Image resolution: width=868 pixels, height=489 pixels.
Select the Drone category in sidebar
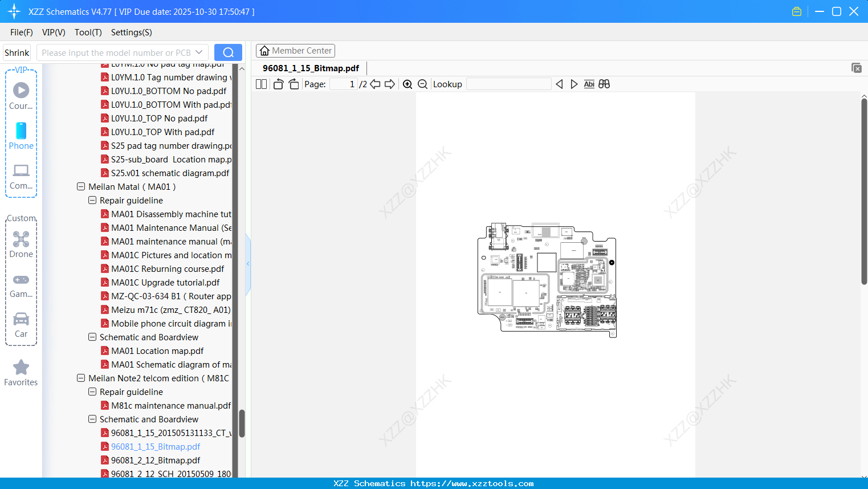coord(21,244)
